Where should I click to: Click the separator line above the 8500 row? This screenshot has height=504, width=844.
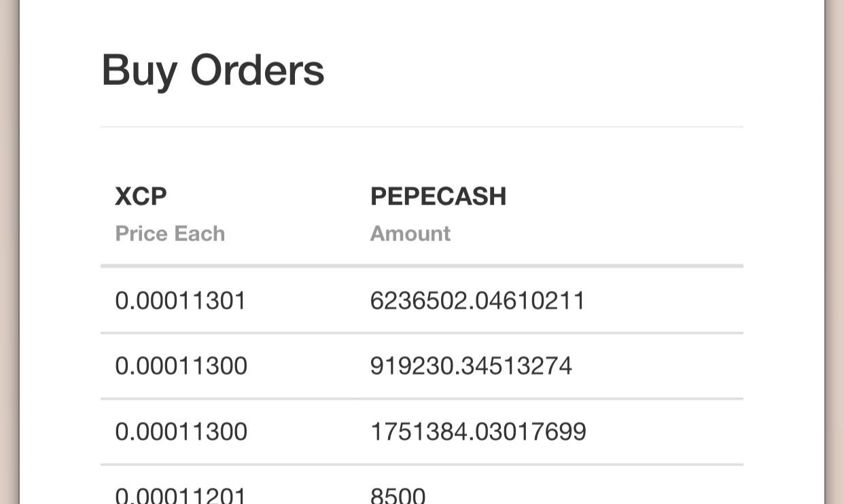click(x=422, y=465)
